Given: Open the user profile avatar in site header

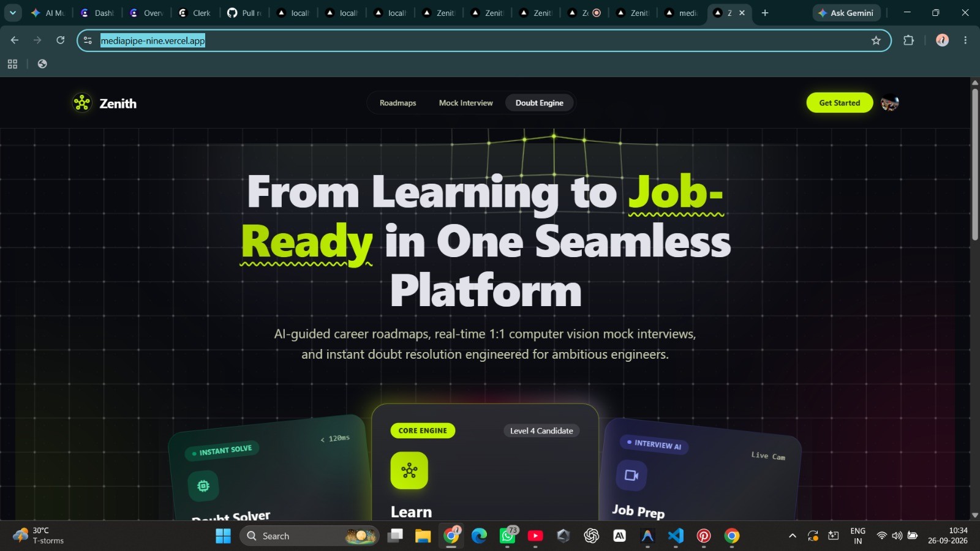Looking at the screenshot, I should [x=889, y=103].
